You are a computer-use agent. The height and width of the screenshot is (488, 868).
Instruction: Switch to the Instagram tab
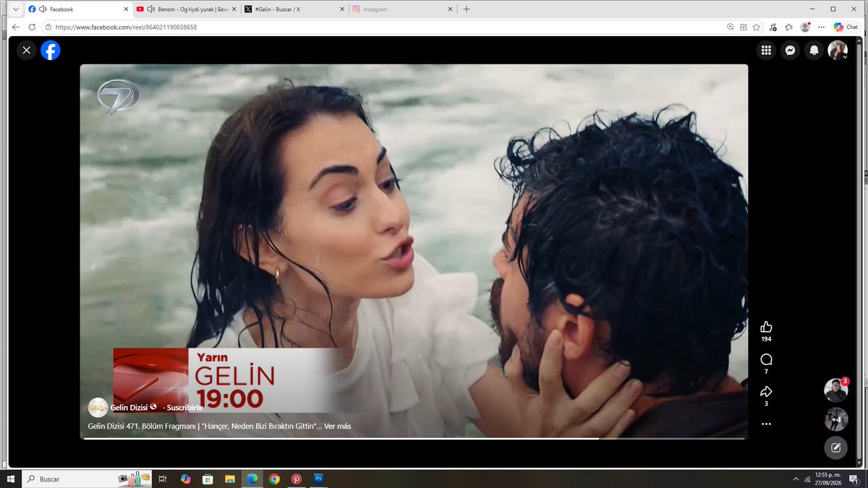pyautogui.click(x=401, y=9)
